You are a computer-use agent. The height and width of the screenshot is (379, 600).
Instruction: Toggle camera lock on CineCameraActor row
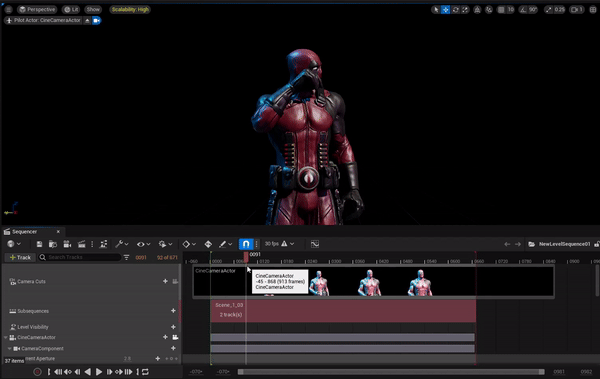pos(175,337)
